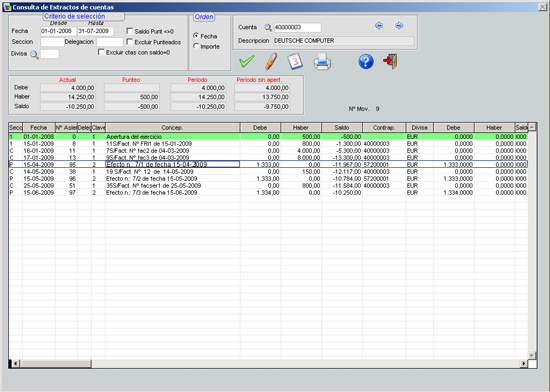Click the Concep. column header
This screenshot has width=550, height=392.
(x=173, y=128)
